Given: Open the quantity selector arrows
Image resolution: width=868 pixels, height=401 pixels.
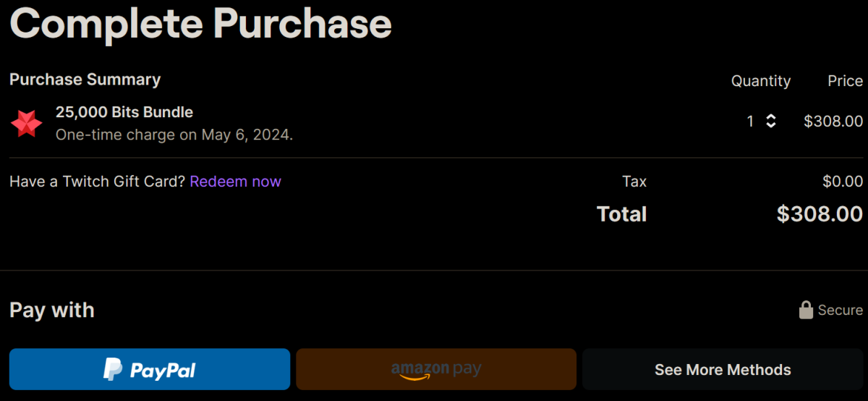Looking at the screenshot, I should tap(771, 122).
